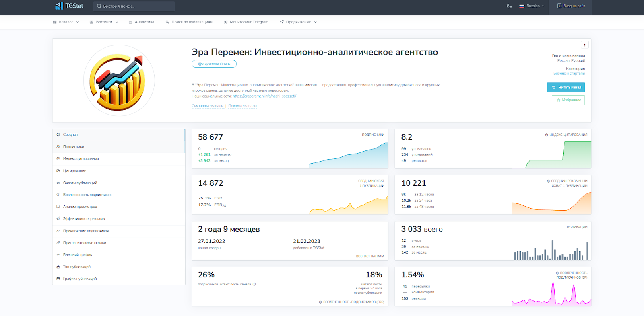Click the Читать канал button

click(x=566, y=87)
